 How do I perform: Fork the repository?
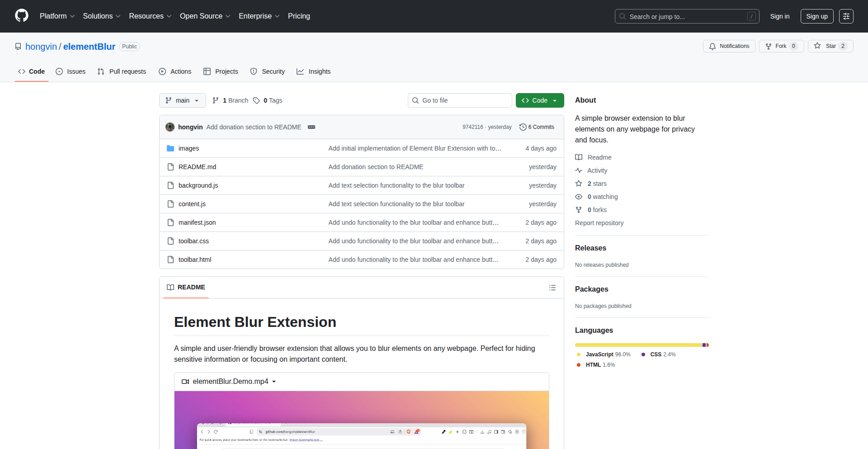pyautogui.click(x=781, y=46)
